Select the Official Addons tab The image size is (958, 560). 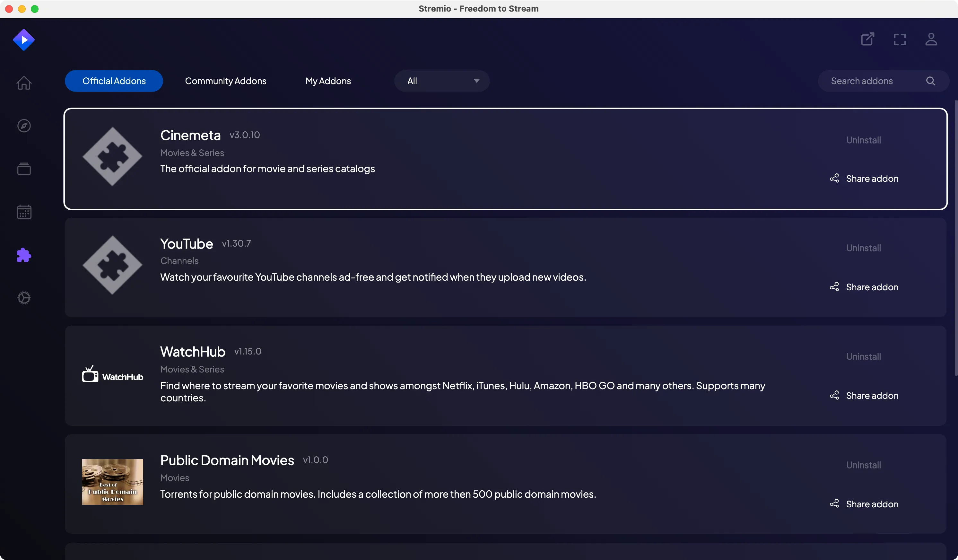(114, 81)
